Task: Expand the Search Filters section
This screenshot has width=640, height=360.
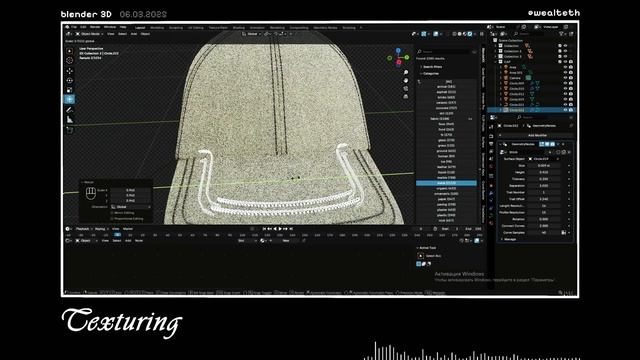Action: [432, 67]
